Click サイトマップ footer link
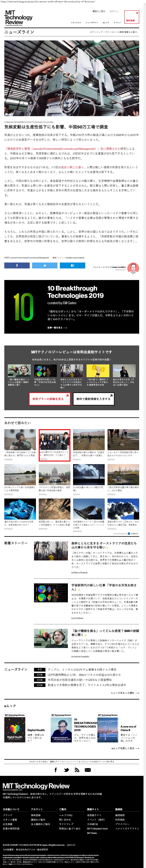The image size is (146, 868). tap(66, 824)
